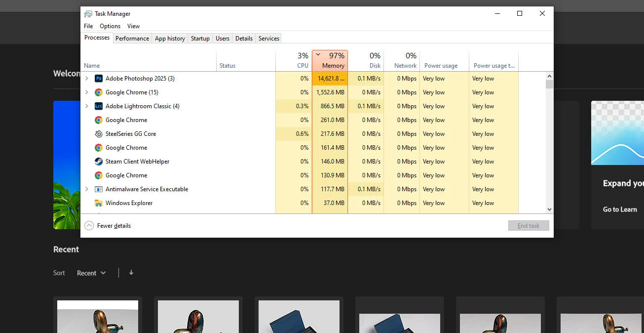Click the Task Manager title bar icon
Screen dimensions: 644x333
pyautogui.click(x=88, y=14)
